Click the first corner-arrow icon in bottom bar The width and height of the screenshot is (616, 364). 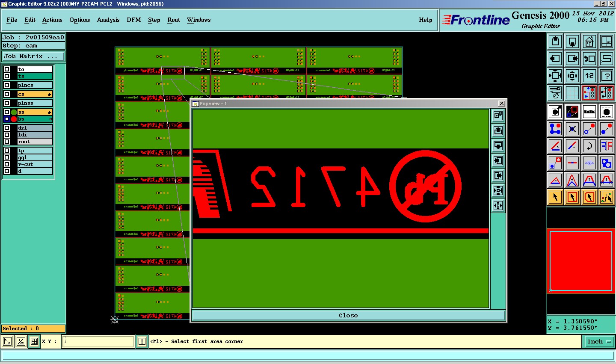[x=7, y=341]
